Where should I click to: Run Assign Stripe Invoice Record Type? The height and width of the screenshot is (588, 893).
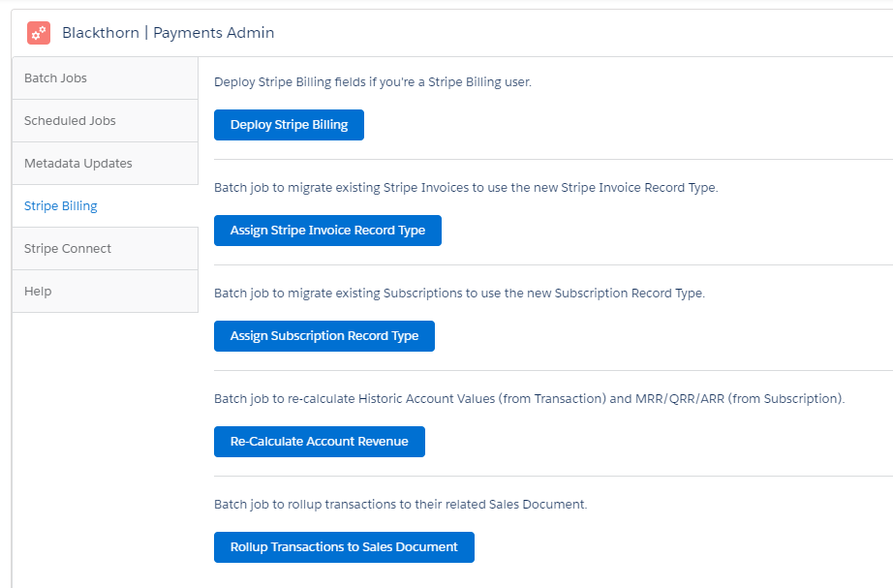(327, 231)
